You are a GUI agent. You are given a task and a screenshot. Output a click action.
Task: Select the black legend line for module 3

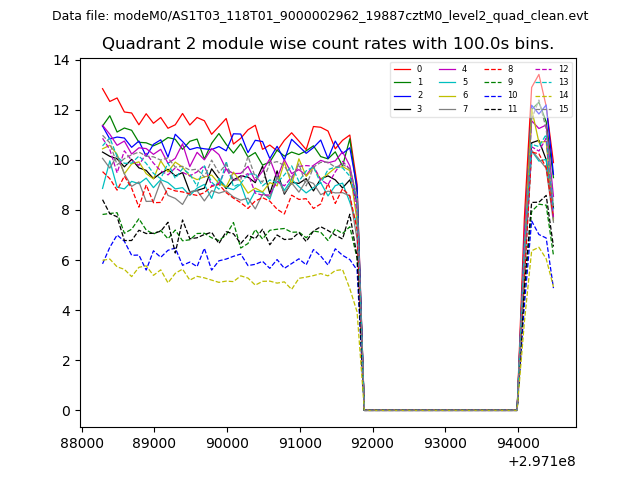tap(402, 108)
